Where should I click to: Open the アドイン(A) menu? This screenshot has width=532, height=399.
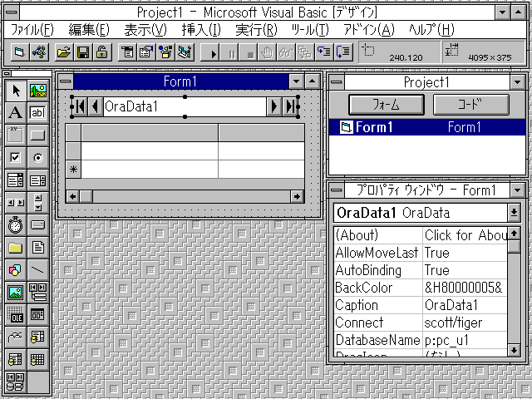click(369, 30)
